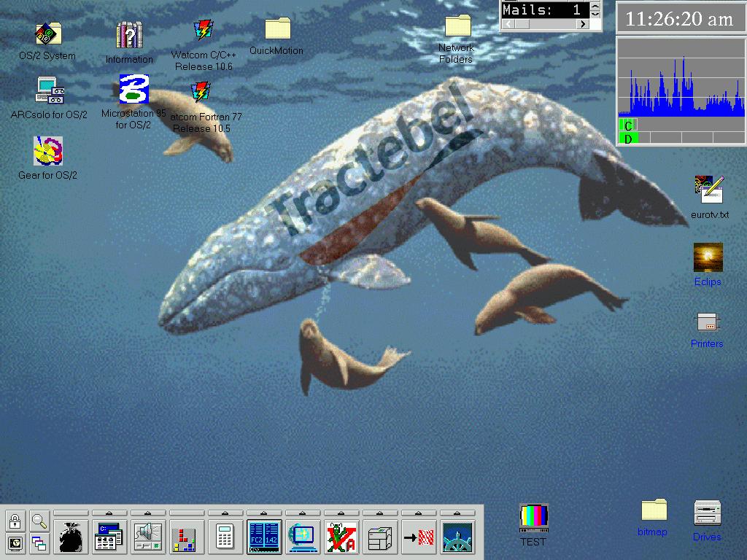Click the down arrow beside Mails counter
Screen dimensions: 747x560
pyautogui.click(x=595, y=14)
